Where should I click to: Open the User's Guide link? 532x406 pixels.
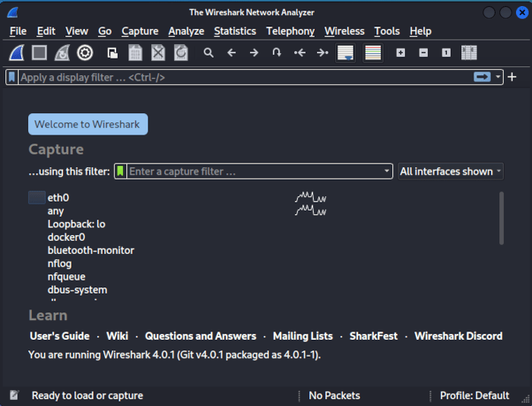coord(60,336)
